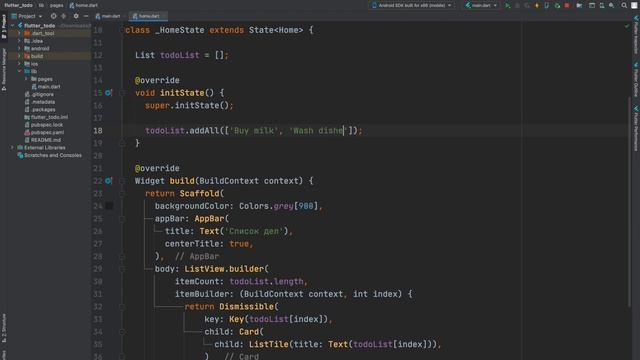This screenshot has height=360, width=640.
Task: Open the Flutter Inspector side panel
Action: (x=636, y=36)
